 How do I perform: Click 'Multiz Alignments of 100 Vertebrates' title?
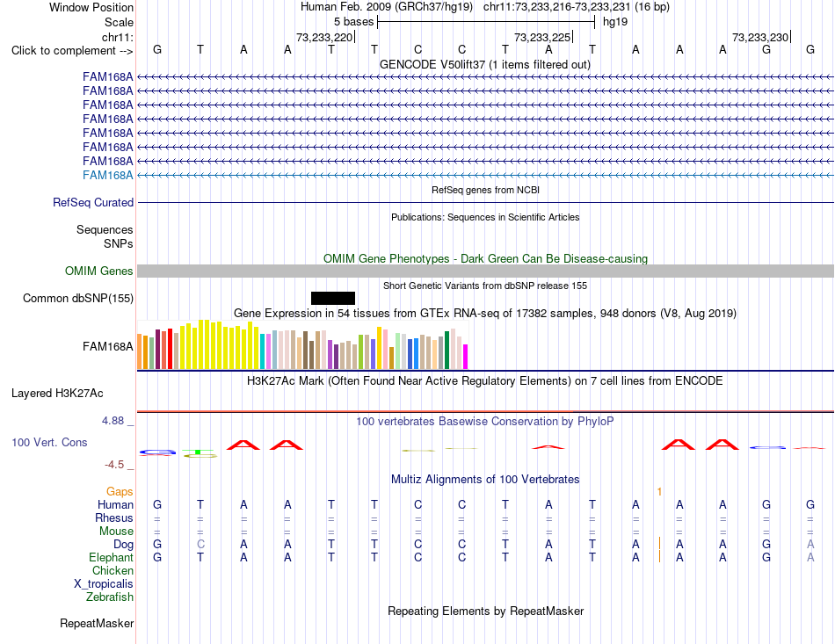click(x=485, y=479)
